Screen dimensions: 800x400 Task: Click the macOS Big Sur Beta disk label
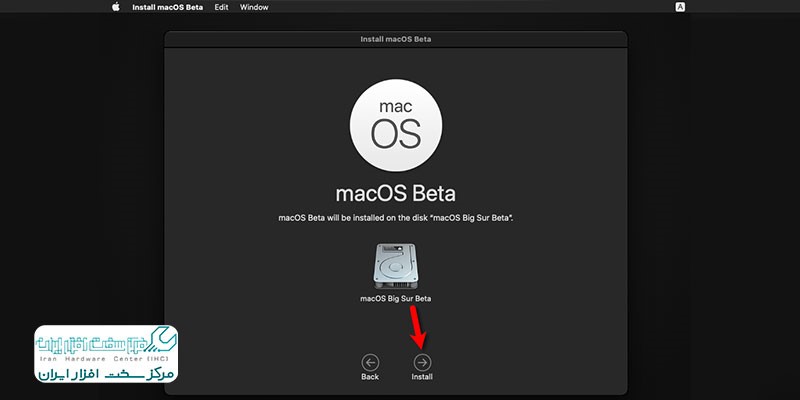(395, 299)
